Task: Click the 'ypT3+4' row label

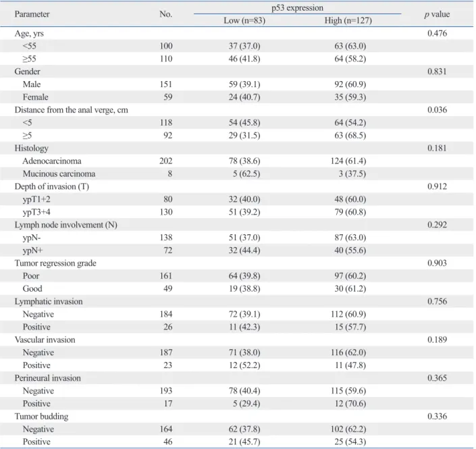Action: point(36,212)
